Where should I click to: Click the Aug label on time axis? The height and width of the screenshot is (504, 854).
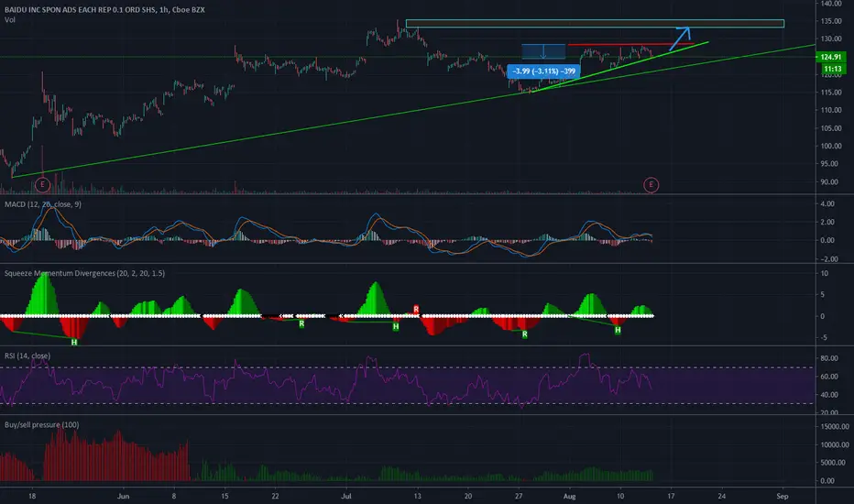[x=569, y=496]
